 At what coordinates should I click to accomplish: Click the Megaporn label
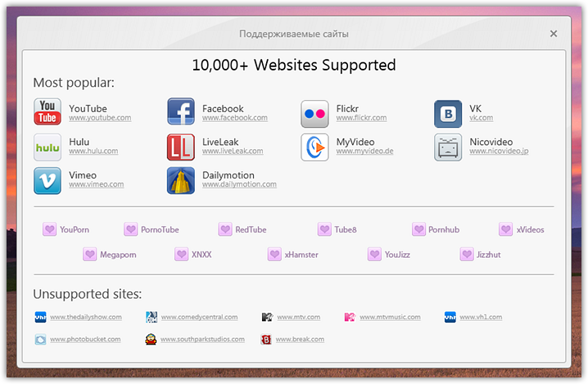point(118,255)
